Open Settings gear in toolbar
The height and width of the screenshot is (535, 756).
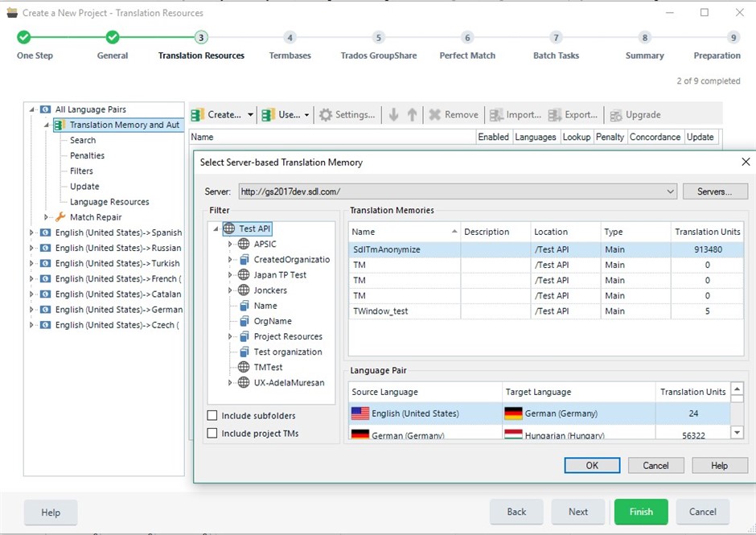326,115
